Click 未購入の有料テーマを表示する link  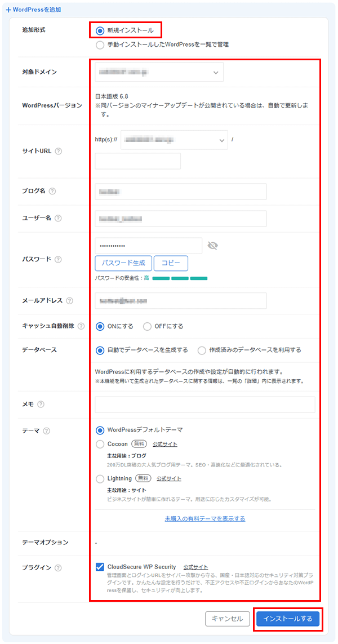coord(205,519)
